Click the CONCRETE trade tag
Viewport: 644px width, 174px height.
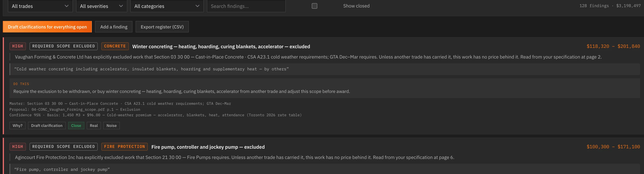click(x=115, y=46)
